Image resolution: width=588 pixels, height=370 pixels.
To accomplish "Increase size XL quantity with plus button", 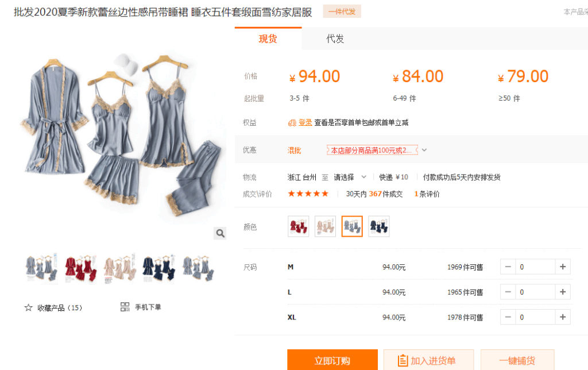I will [563, 317].
